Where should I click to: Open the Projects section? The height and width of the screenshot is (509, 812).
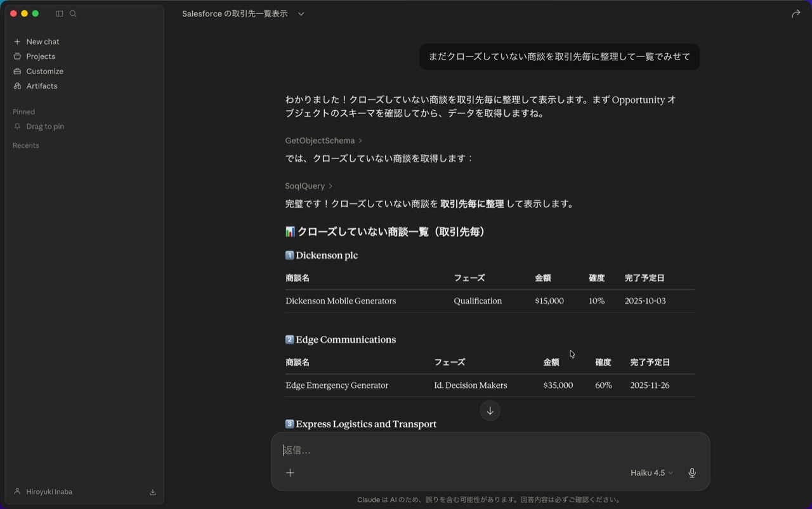click(41, 56)
